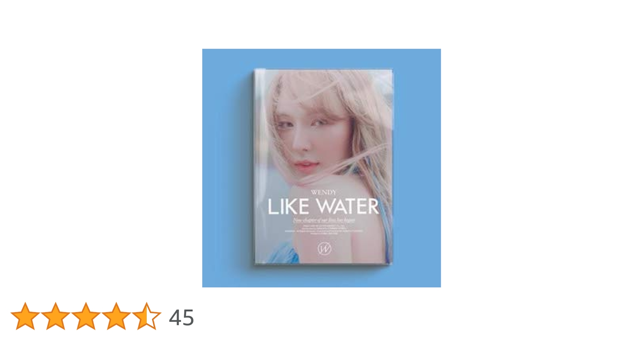The height and width of the screenshot is (337, 644).
Task: Click the LIKE WATER title on cover
Action: 323,207
